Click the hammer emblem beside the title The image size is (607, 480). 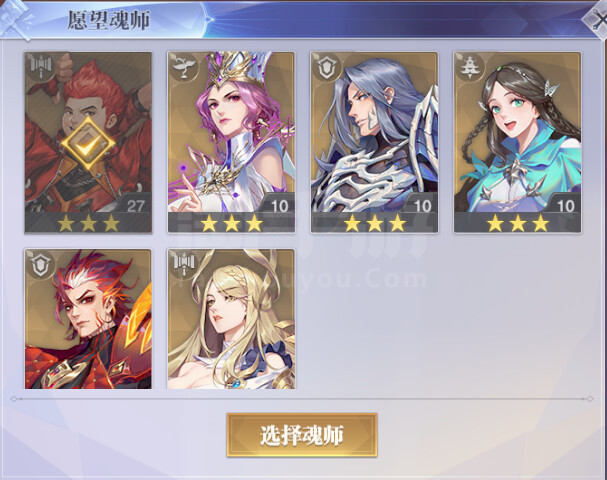pyautogui.click(x=16, y=19)
